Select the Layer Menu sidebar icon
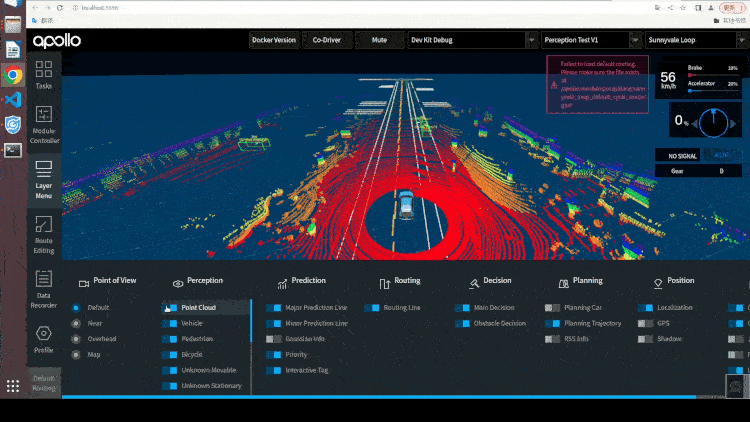Screen dimensions: 750x422 (44, 180)
